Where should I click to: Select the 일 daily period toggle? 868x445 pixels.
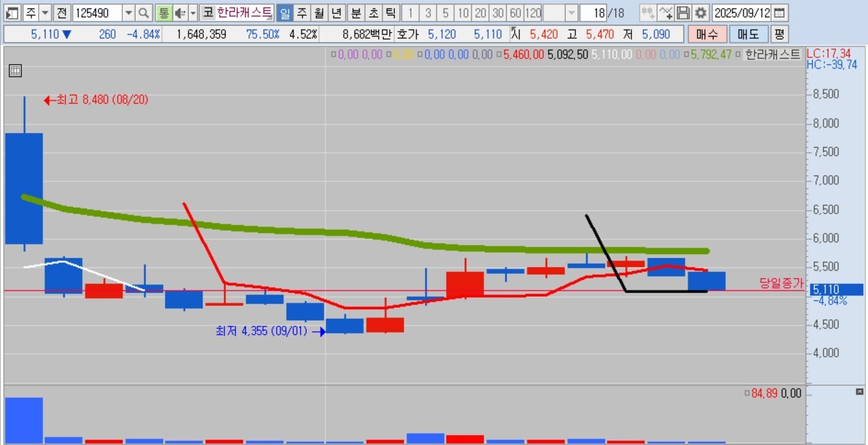(x=285, y=13)
